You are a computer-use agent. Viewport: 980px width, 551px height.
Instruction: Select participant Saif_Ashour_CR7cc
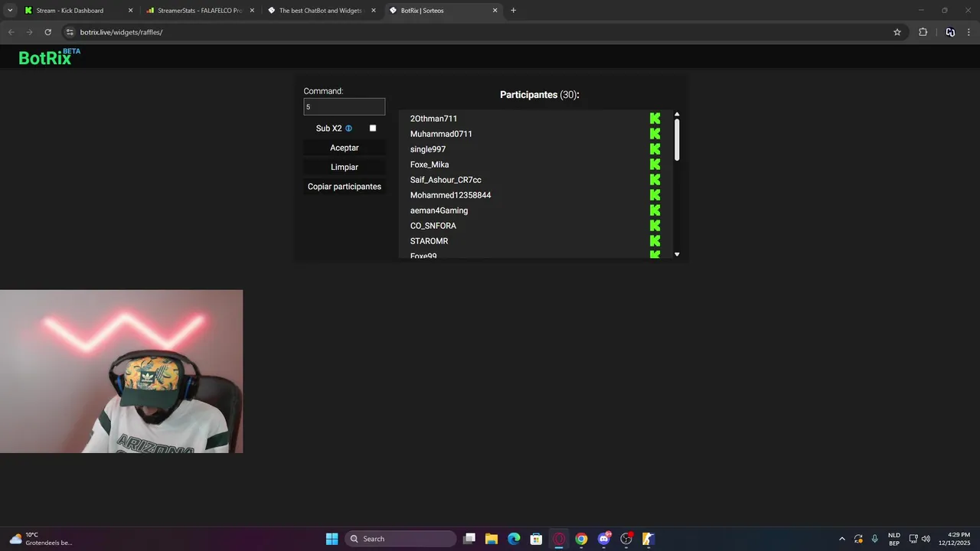(x=446, y=180)
